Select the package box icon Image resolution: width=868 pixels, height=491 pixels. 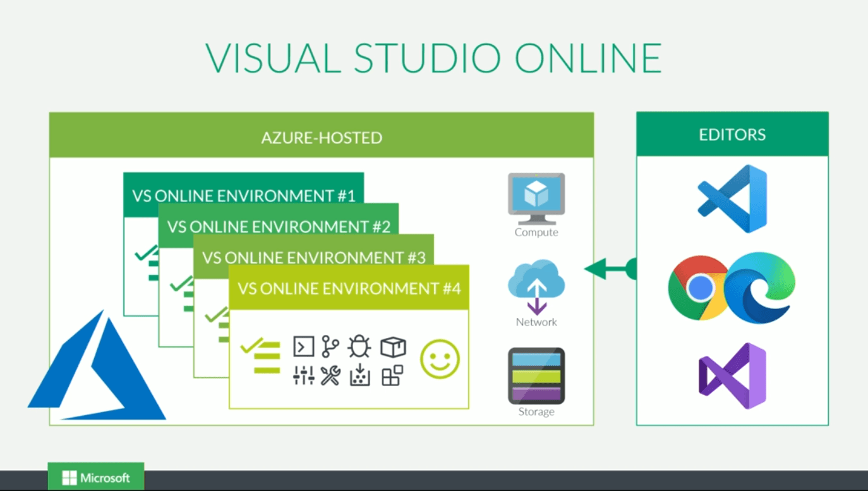click(393, 346)
